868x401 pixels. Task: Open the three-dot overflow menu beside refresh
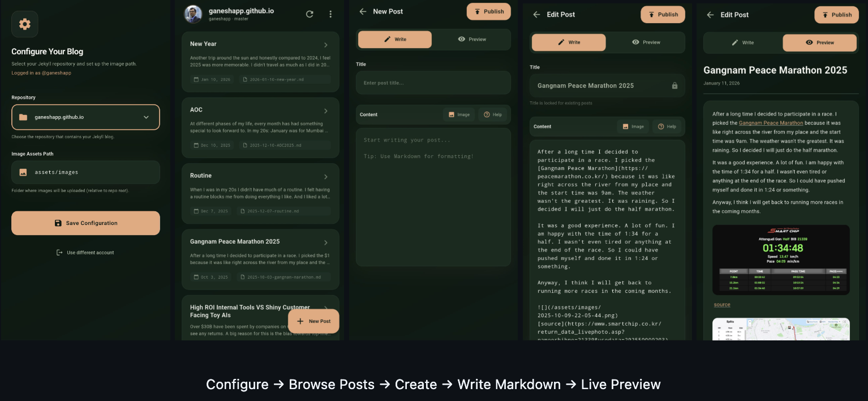point(330,14)
